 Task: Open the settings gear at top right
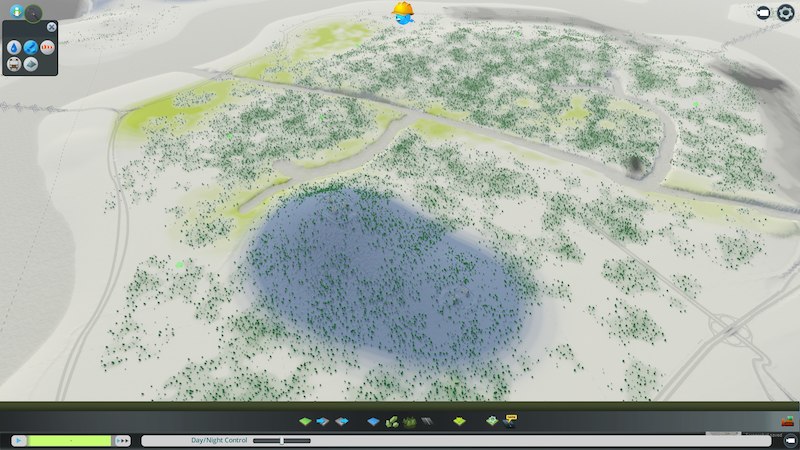(x=785, y=12)
